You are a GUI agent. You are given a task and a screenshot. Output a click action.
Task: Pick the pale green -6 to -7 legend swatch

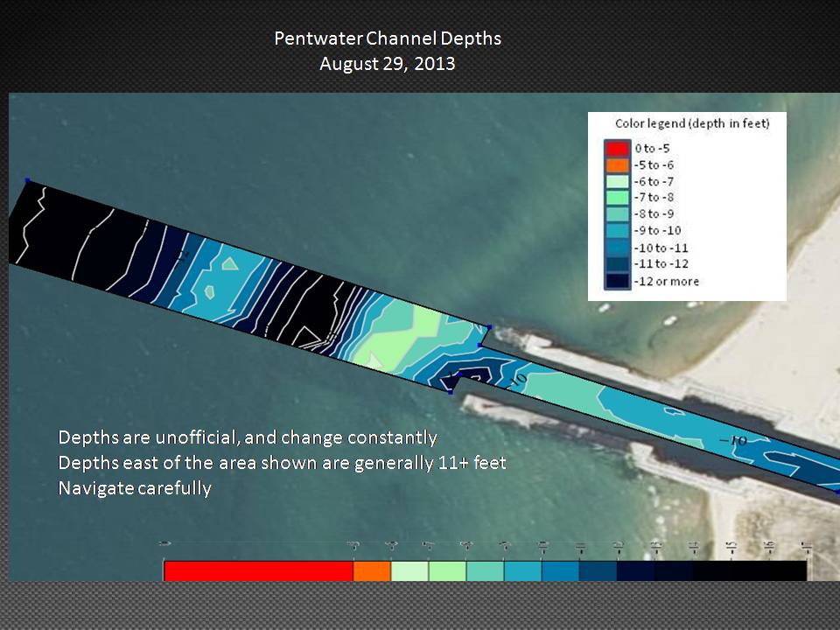pos(617,181)
